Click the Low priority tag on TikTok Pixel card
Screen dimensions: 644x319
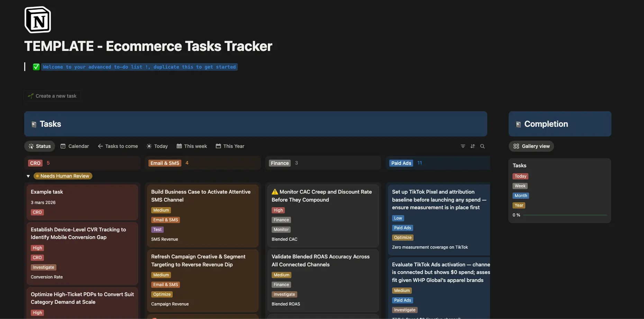click(398, 218)
